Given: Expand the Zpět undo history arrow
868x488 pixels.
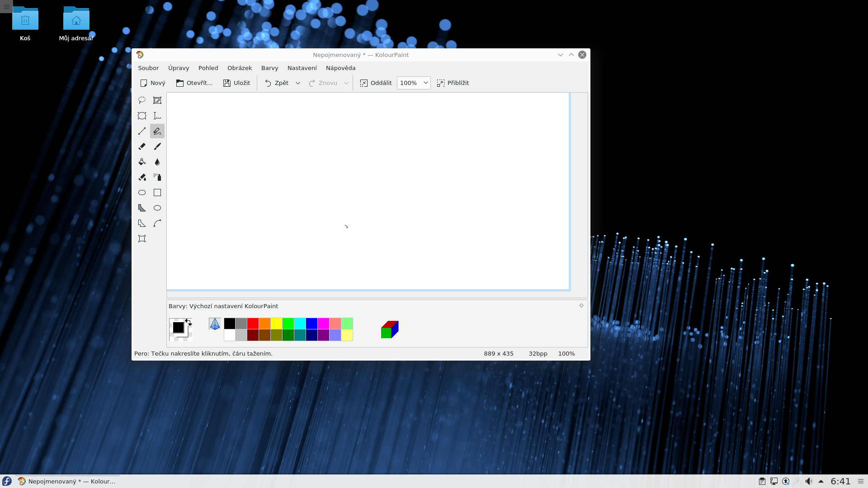Looking at the screenshot, I should pos(298,83).
